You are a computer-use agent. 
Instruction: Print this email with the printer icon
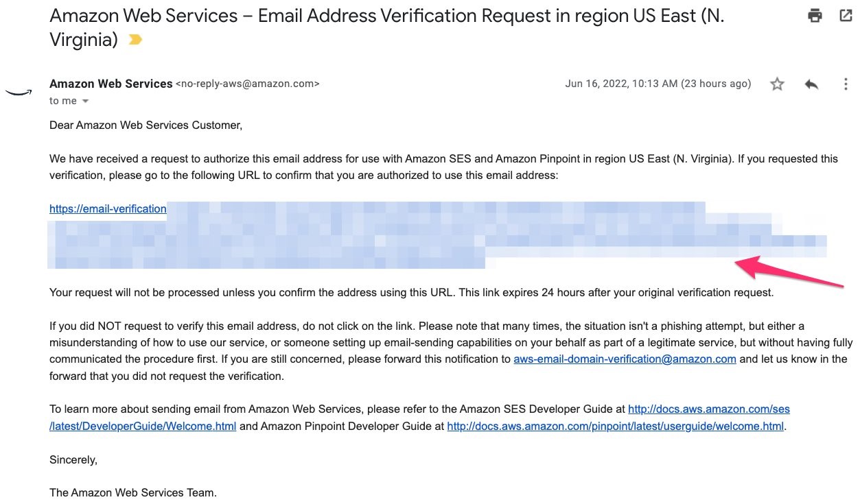point(815,15)
